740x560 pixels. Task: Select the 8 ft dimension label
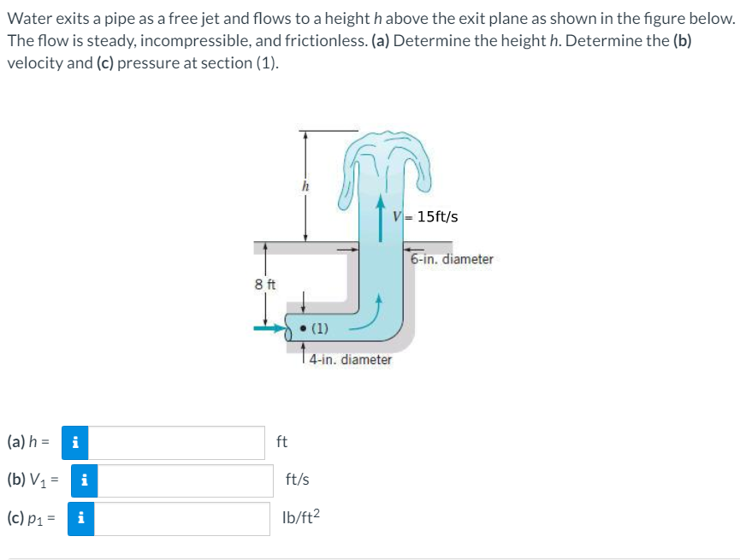point(265,283)
